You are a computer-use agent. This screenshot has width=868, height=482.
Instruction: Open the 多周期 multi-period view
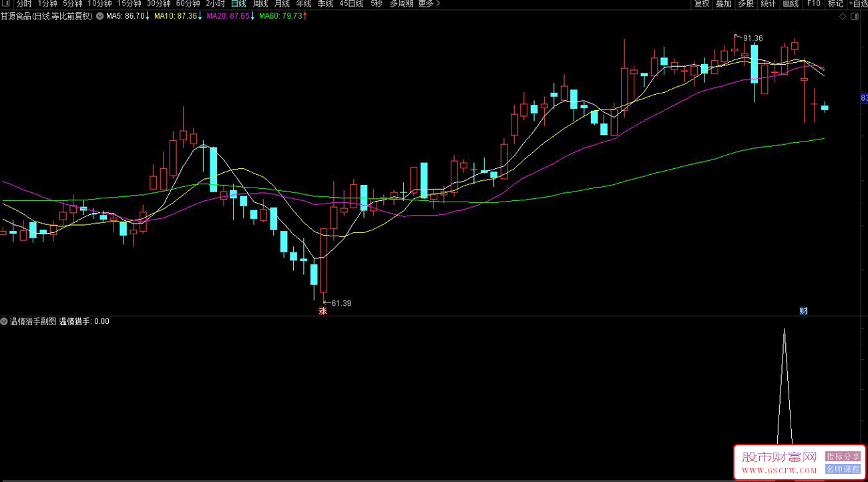(x=401, y=4)
